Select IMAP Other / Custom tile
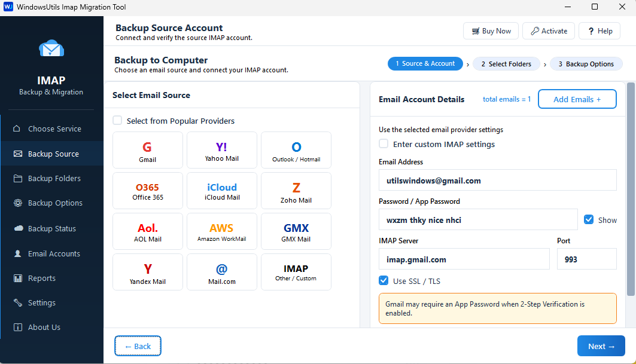The image size is (636, 364). pos(296,272)
